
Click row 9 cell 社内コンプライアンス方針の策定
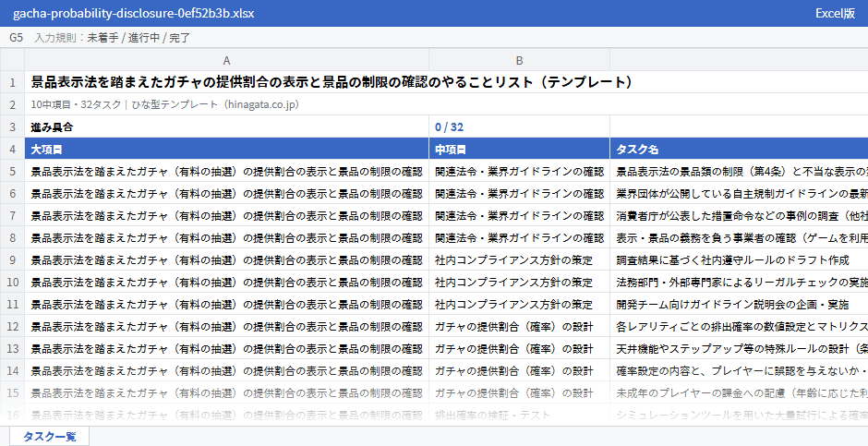519,260
